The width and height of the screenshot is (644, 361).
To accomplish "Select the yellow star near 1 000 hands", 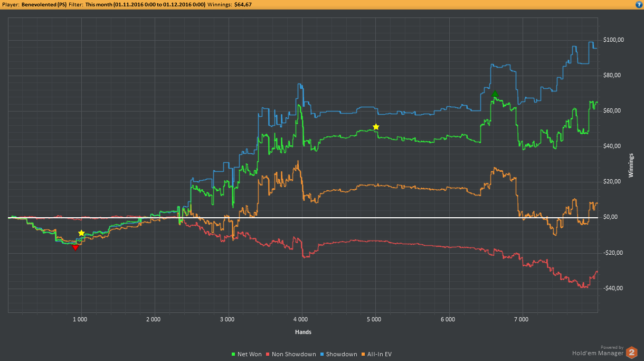I will [81, 233].
